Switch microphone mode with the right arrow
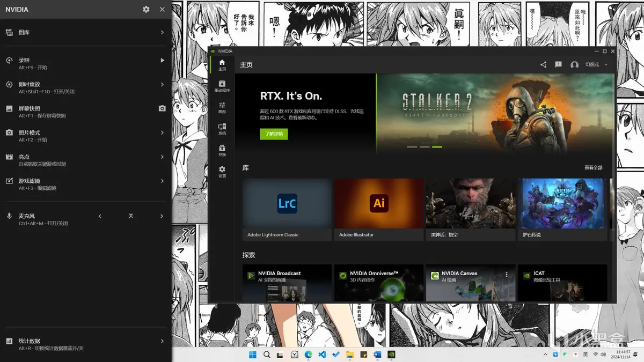 tap(162, 216)
